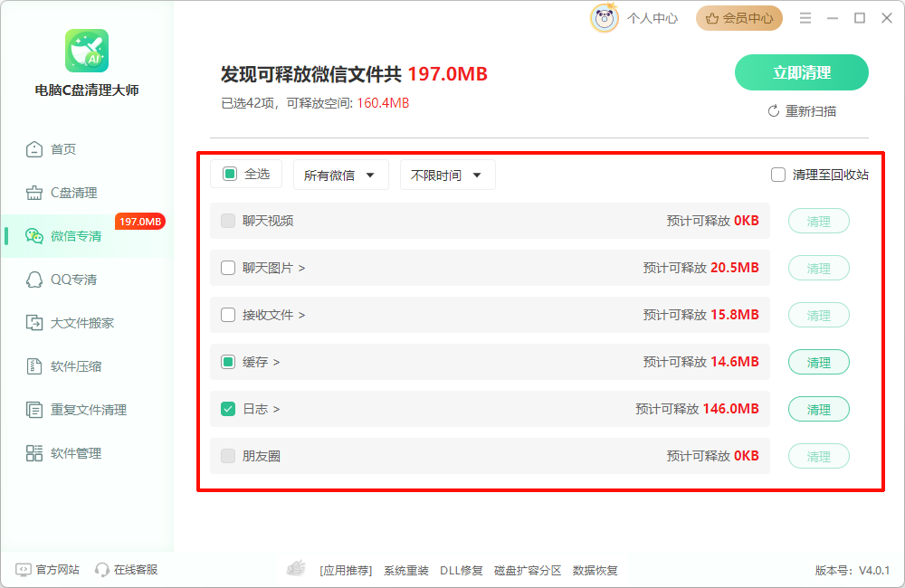
Task: Click the 首页 home icon
Action: pos(34,149)
